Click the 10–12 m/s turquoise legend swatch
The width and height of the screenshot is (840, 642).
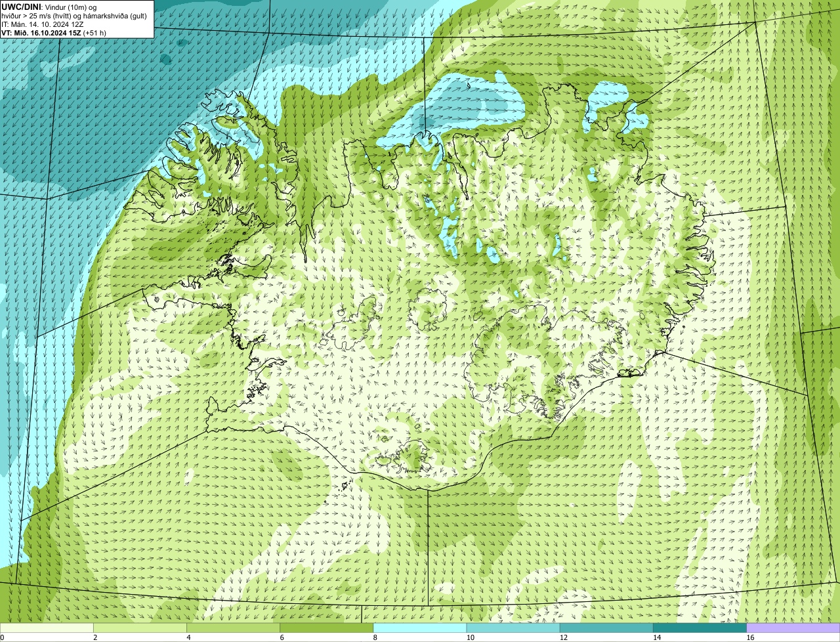pyautogui.click(x=513, y=628)
